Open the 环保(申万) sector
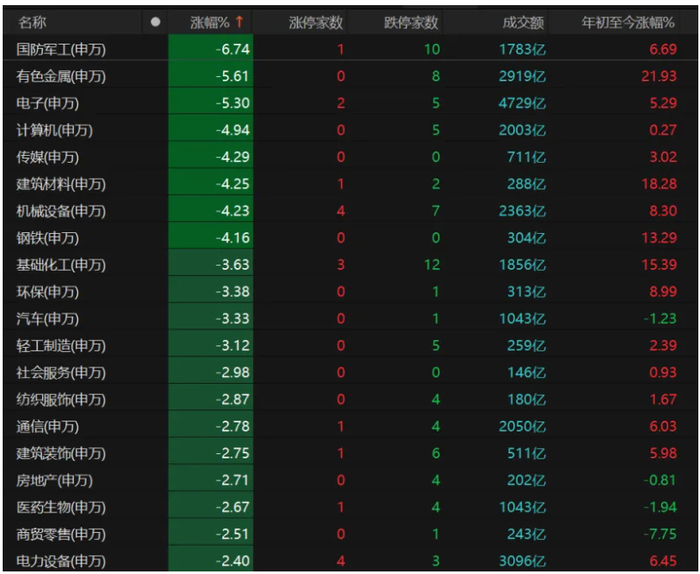The image size is (700, 574). point(48,292)
